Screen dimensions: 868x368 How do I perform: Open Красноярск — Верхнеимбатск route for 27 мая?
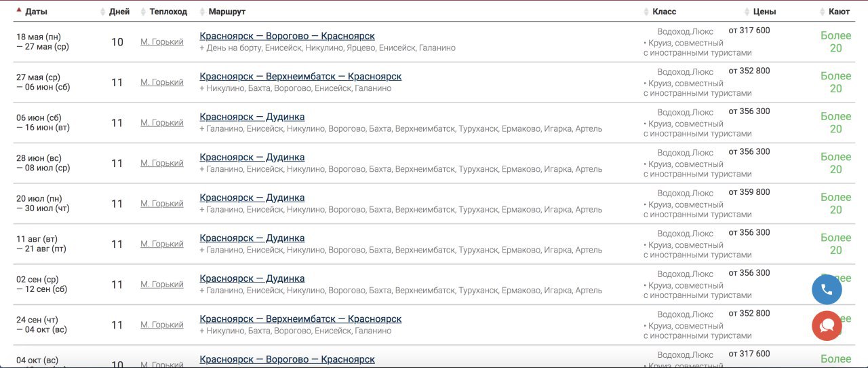click(x=300, y=77)
